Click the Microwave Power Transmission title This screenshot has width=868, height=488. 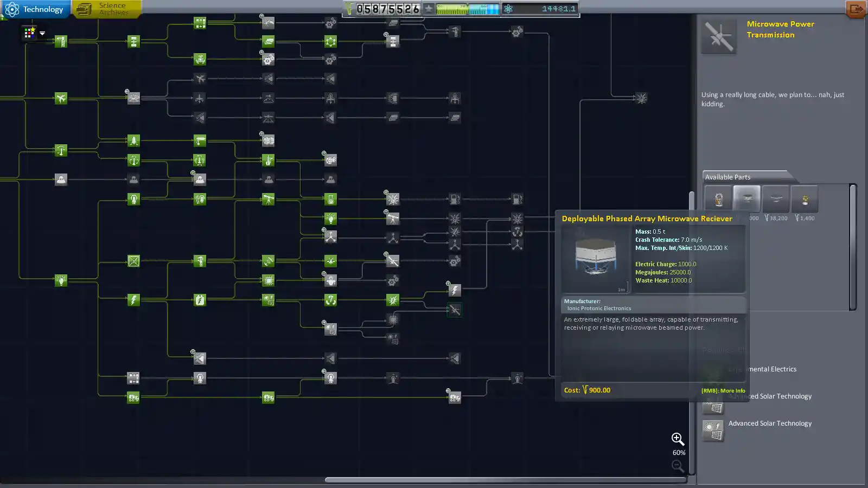[780, 29]
